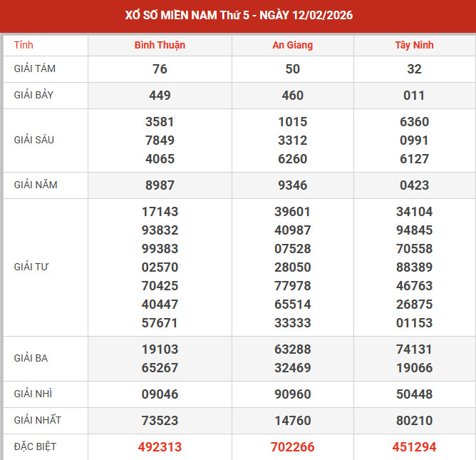Image resolution: width=476 pixels, height=460 pixels.
Task: Select the GIẢI SÁU row label
Action: pos(33,140)
